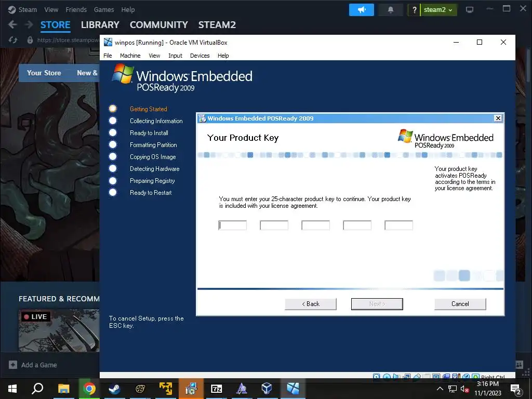Open the 7z app in taskbar

coord(216,389)
